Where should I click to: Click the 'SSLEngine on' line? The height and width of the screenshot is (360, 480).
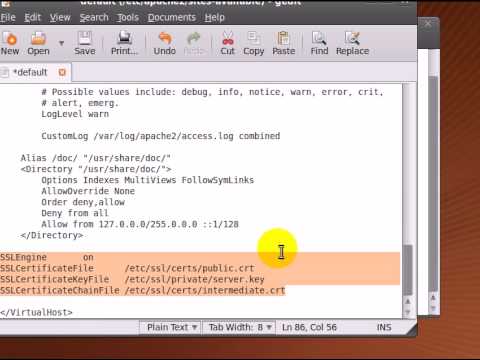point(47,257)
